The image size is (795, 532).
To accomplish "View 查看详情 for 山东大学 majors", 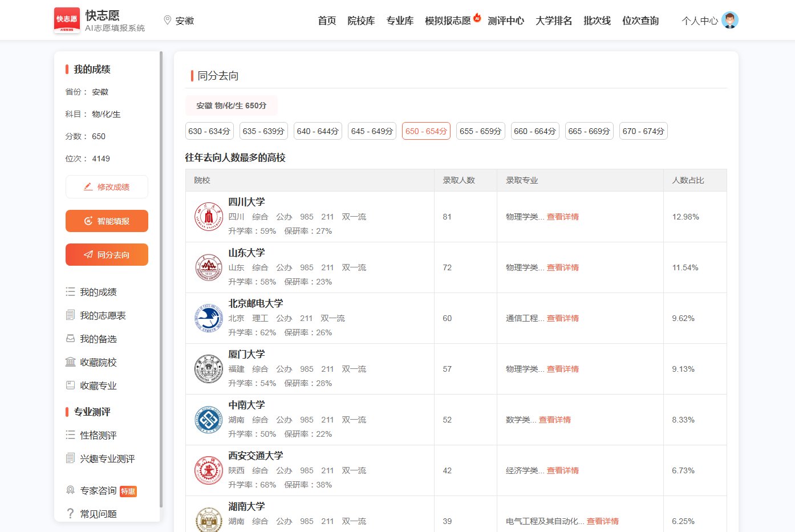I will coord(563,267).
